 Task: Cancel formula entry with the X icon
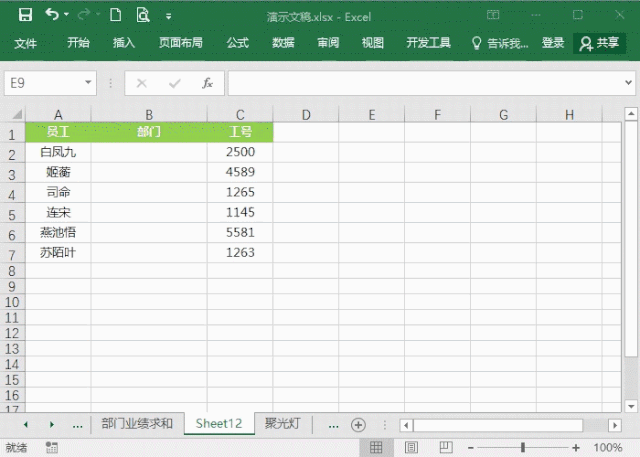pos(142,83)
